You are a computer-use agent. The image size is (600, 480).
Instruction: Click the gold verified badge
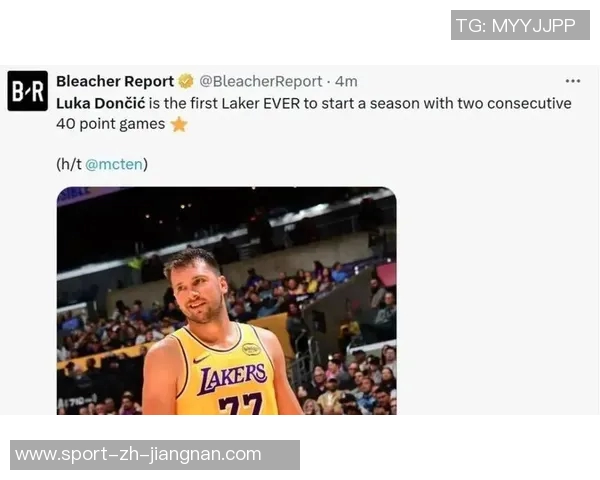[186, 81]
